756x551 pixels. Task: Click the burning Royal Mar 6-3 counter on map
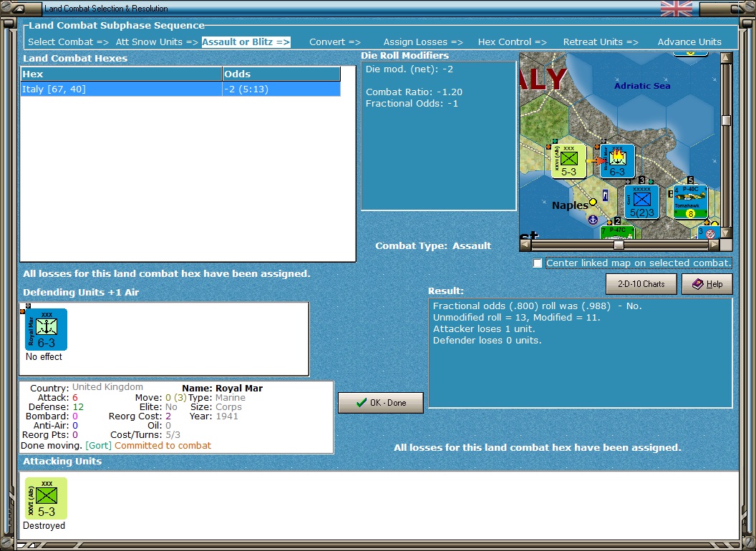point(617,162)
